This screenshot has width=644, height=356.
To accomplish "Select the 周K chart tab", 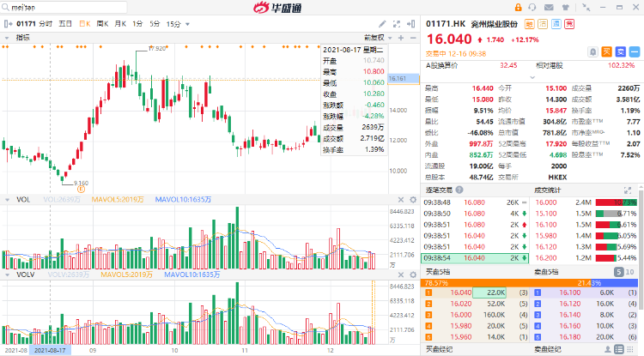I will [102, 24].
